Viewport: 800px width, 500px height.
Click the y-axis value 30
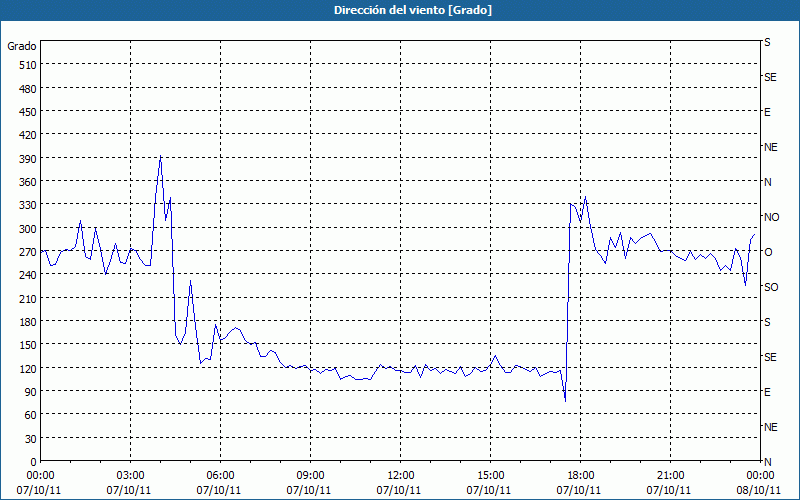tap(31, 439)
